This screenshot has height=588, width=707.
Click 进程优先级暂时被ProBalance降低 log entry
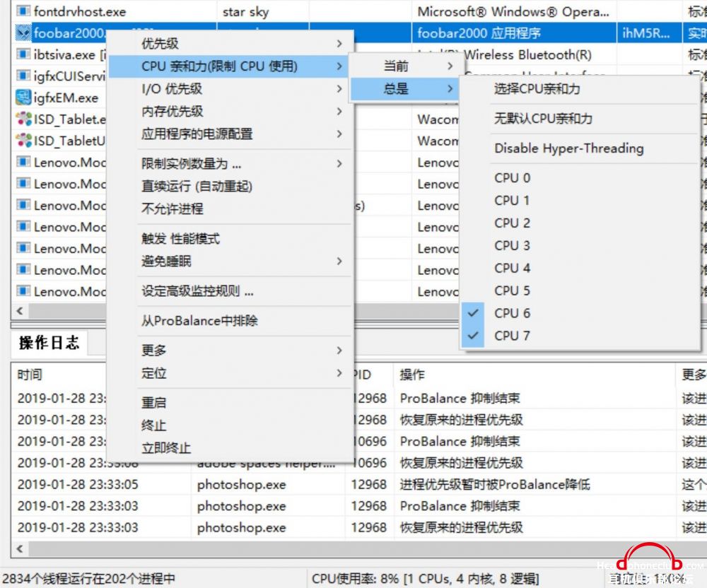(x=495, y=484)
